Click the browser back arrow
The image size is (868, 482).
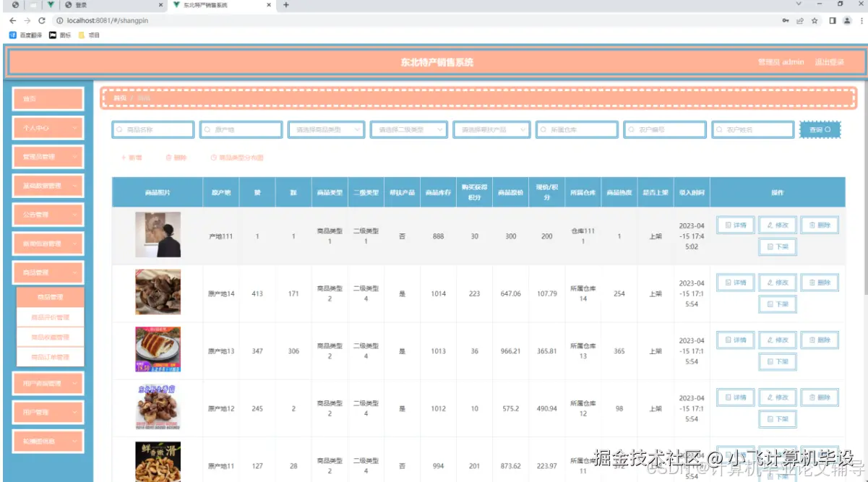[12, 21]
